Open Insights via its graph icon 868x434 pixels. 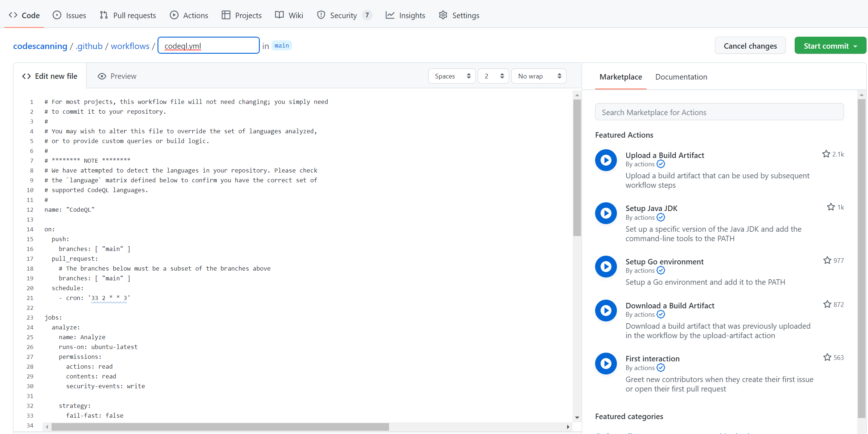tap(390, 15)
